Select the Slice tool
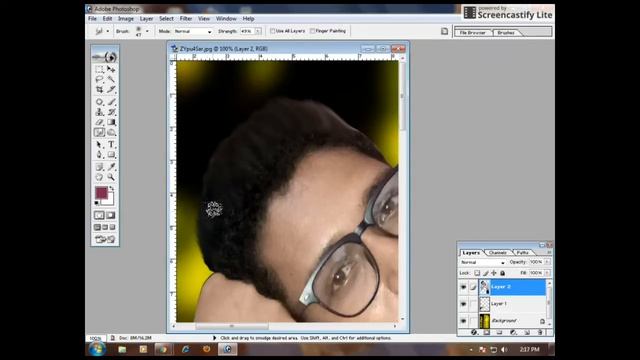Image resolution: width=640 pixels, height=360 pixels. pyautogui.click(x=111, y=89)
